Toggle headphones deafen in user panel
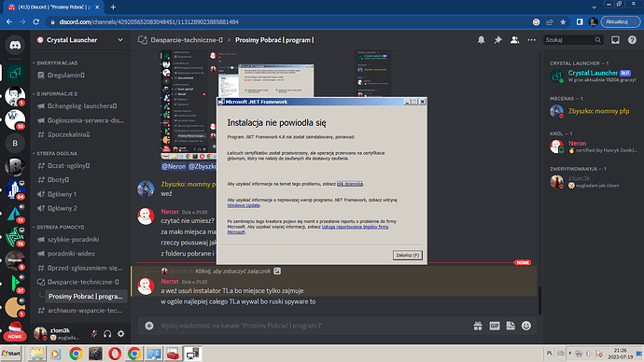 coord(107,334)
